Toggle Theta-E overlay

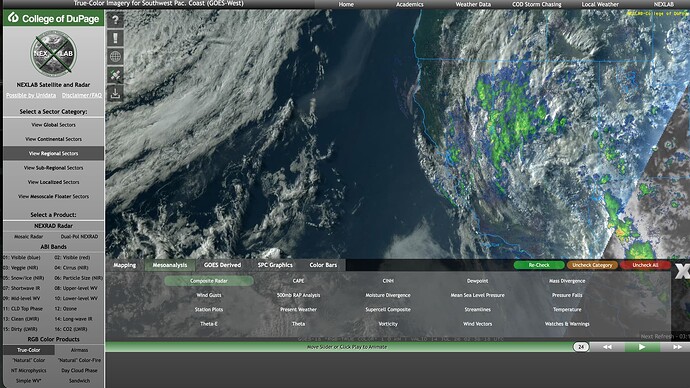tap(209, 324)
